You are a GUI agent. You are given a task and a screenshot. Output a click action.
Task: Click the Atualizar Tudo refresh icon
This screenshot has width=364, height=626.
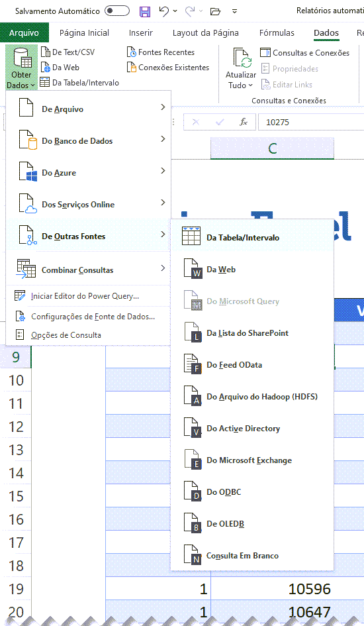point(242,59)
